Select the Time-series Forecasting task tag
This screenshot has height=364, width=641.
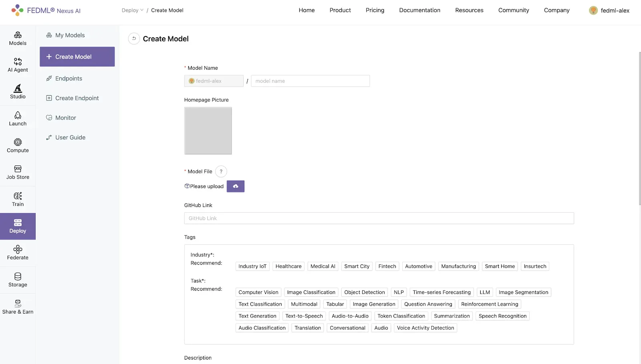[442, 292]
